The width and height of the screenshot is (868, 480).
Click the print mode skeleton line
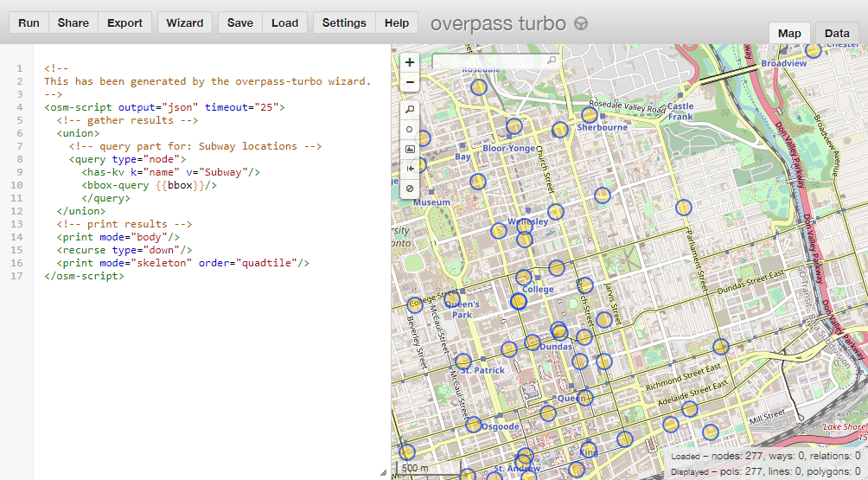182,263
